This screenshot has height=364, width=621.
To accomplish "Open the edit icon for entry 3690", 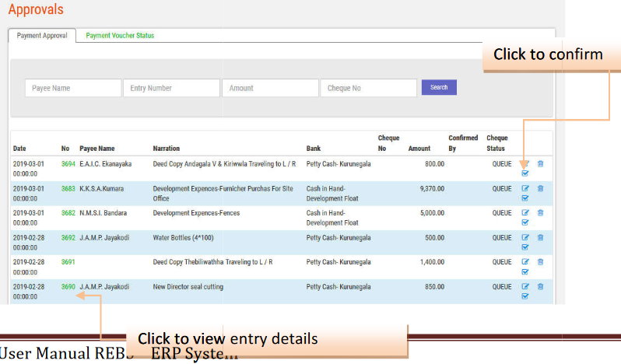I will pos(525,286).
